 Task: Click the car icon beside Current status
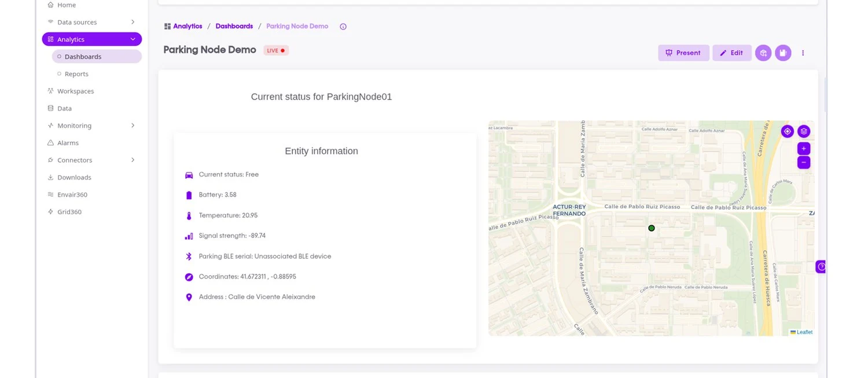point(189,175)
